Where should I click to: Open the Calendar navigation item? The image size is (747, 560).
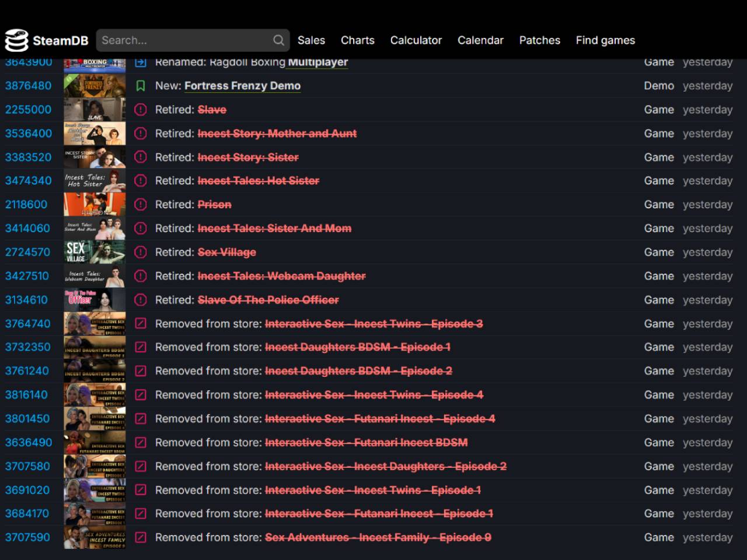(x=480, y=40)
